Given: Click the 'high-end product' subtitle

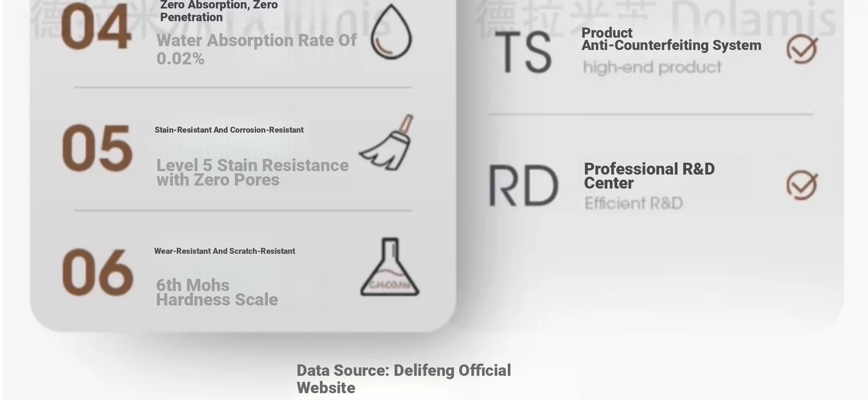Looking at the screenshot, I should click(x=652, y=67).
